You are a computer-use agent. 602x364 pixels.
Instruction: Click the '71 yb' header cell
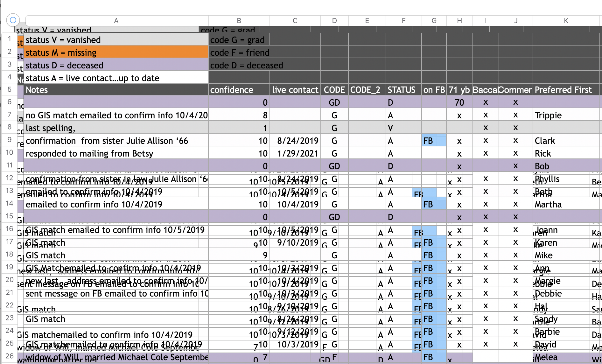click(x=459, y=90)
